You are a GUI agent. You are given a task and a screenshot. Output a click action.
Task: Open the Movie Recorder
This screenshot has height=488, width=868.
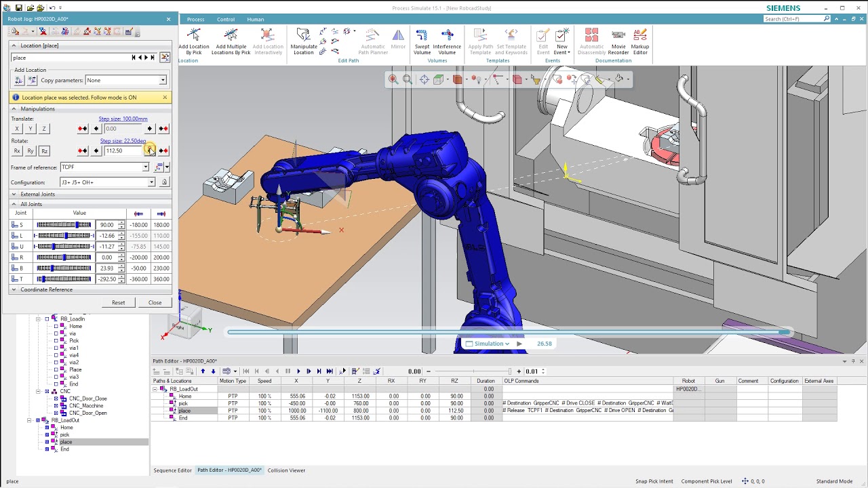click(618, 41)
